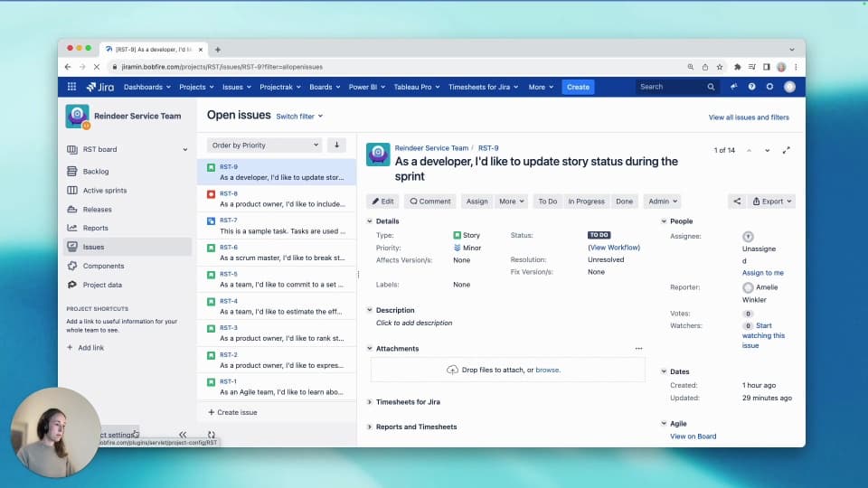Open the help question mark icon
This screenshot has height=488, width=868.
[x=751, y=87]
